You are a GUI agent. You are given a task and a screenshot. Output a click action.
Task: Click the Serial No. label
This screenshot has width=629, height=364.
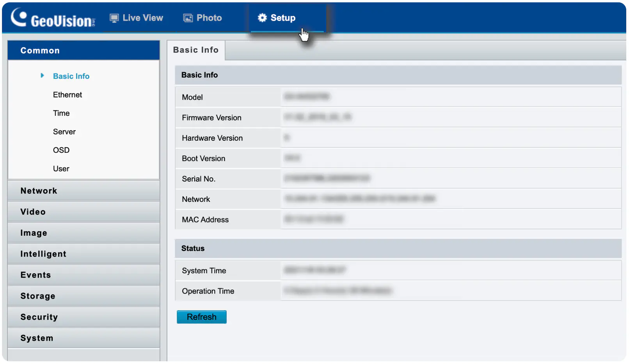click(199, 179)
